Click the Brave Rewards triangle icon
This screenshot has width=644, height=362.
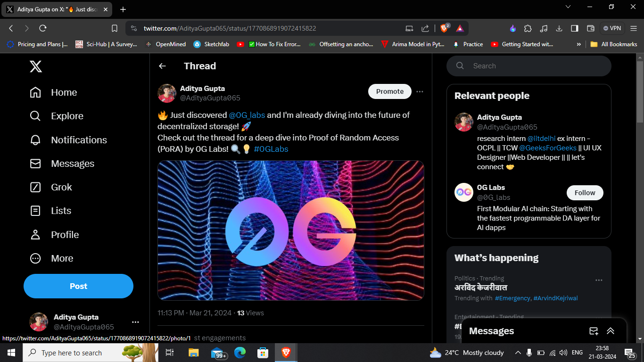(460, 28)
